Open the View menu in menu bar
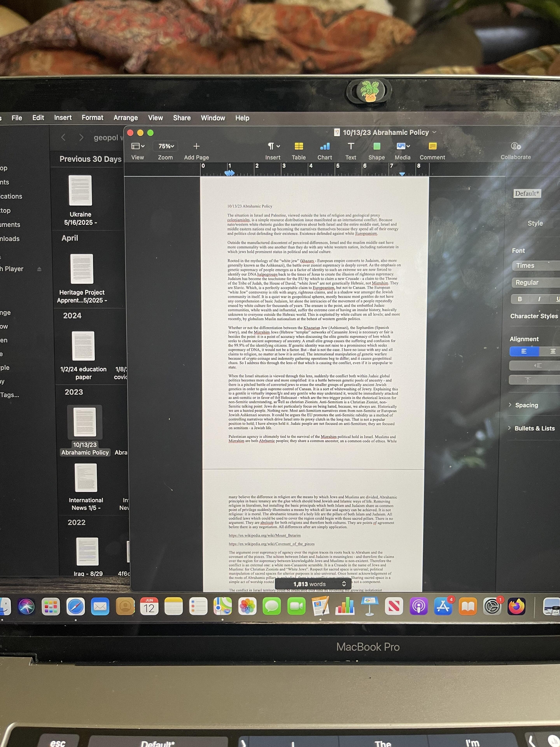 (156, 118)
